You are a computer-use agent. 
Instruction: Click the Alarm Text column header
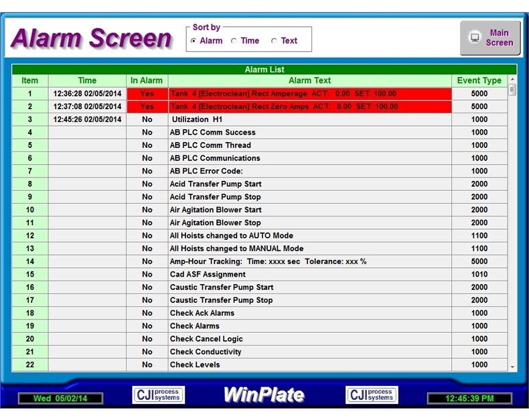click(x=309, y=80)
